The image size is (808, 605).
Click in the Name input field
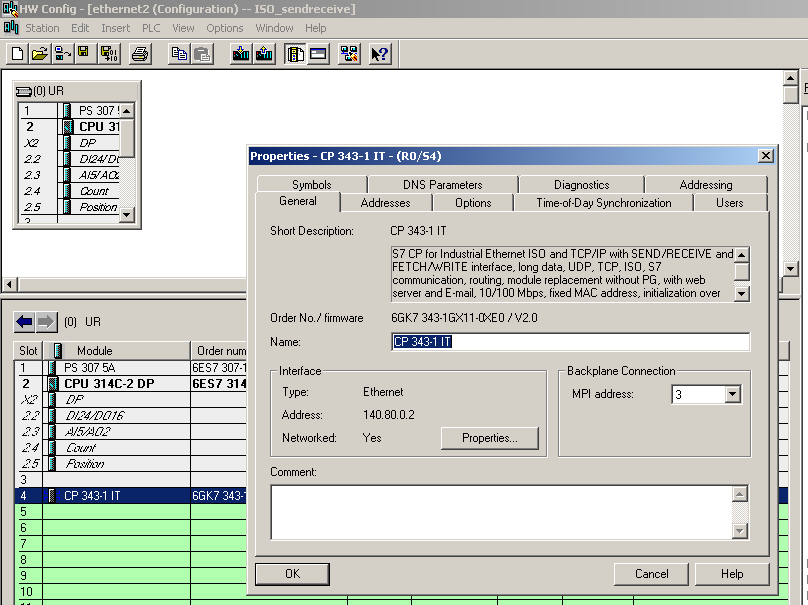click(570, 342)
